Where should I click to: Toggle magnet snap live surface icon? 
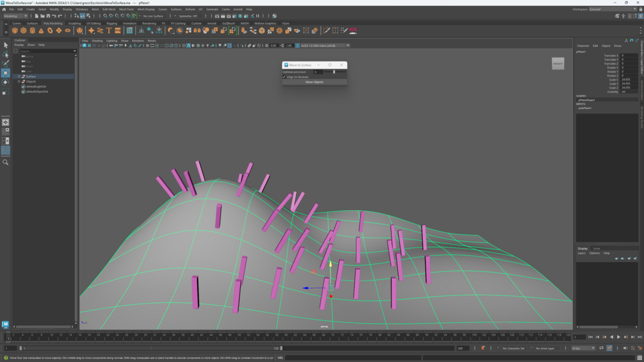pyautogui.click(x=135, y=16)
